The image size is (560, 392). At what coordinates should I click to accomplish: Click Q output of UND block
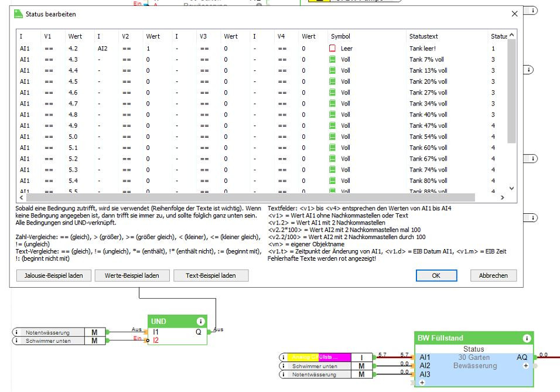point(198,332)
